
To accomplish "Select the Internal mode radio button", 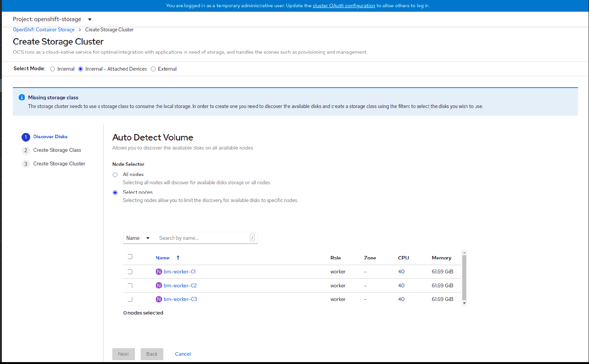I will (x=53, y=69).
